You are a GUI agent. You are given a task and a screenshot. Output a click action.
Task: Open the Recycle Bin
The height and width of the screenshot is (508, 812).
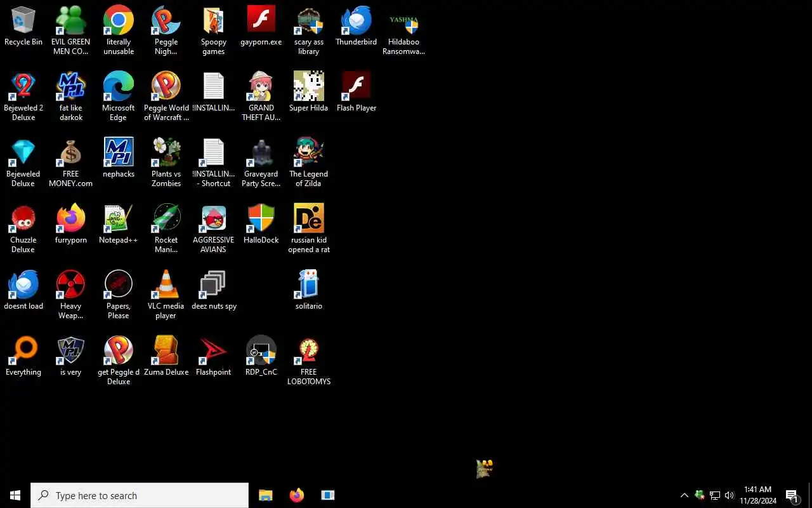point(23,27)
